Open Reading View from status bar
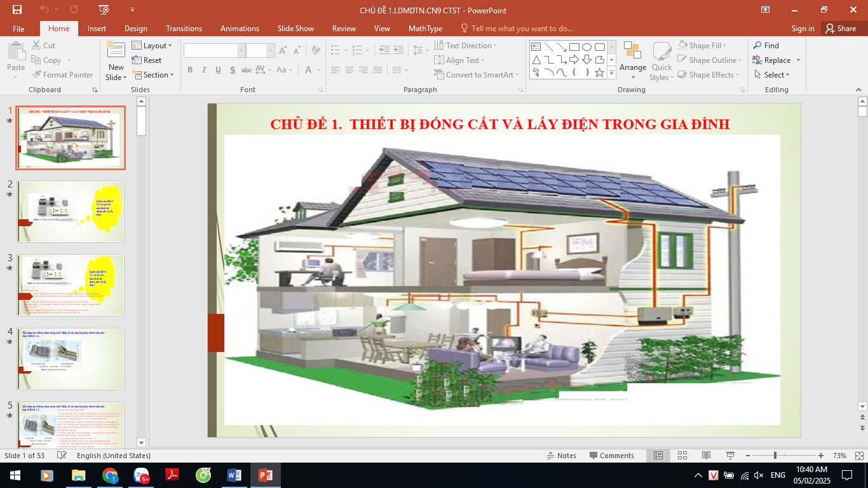Image resolution: width=868 pixels, height=488 pixels. click(706, 456)
